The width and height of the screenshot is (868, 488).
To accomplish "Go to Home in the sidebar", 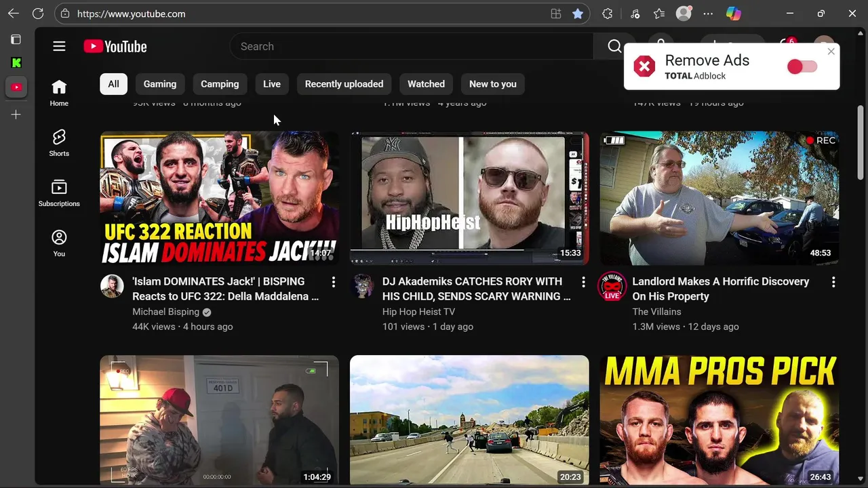I will 59,93.
